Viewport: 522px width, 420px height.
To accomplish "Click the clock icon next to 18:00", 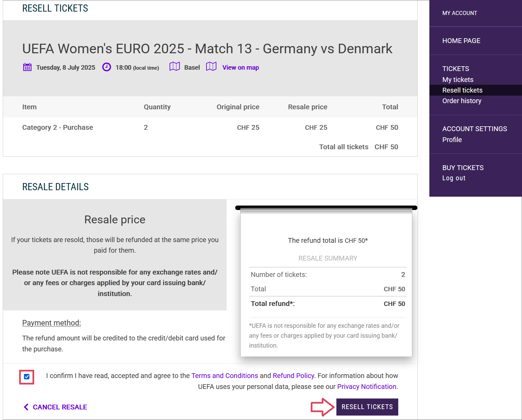I will click(107, 67).
